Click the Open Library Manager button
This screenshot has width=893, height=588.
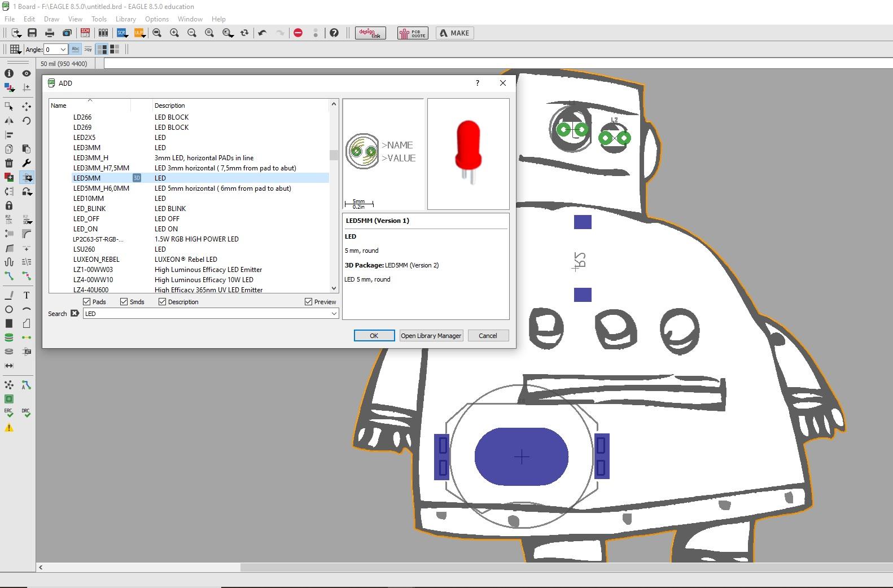click(x=431, y=336)
